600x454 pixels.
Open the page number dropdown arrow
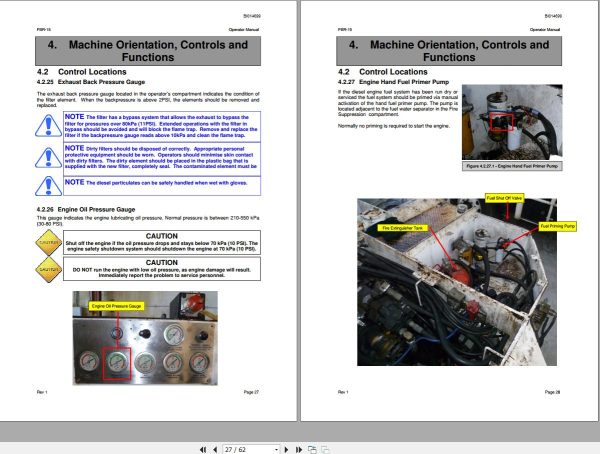[276, 450]
